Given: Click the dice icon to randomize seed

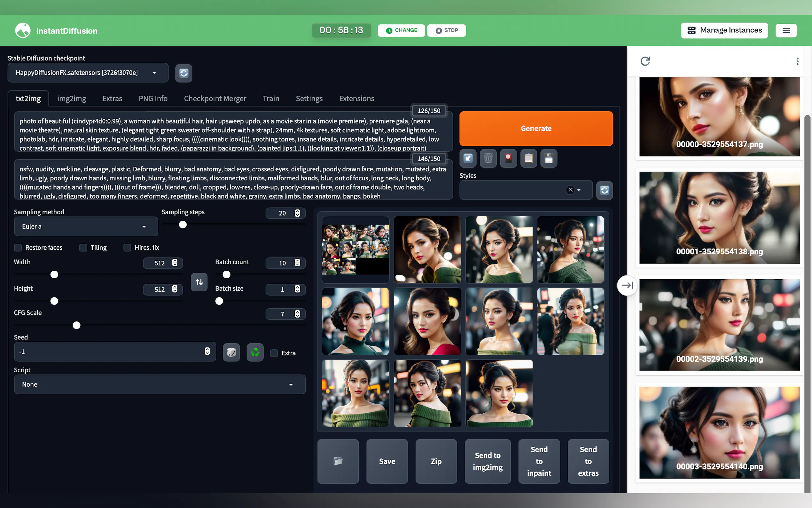Looking at the screenshot, I should (231, 352).
